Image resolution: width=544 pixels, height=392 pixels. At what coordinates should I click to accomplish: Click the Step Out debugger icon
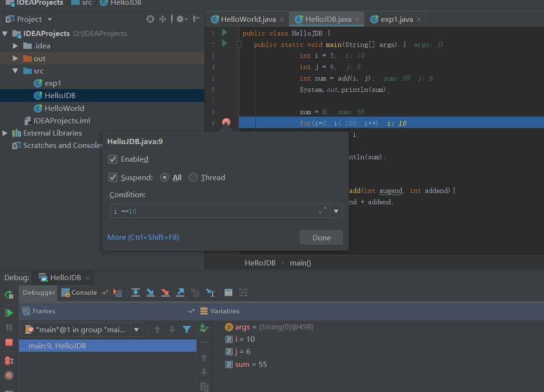(x=180, y=292)
